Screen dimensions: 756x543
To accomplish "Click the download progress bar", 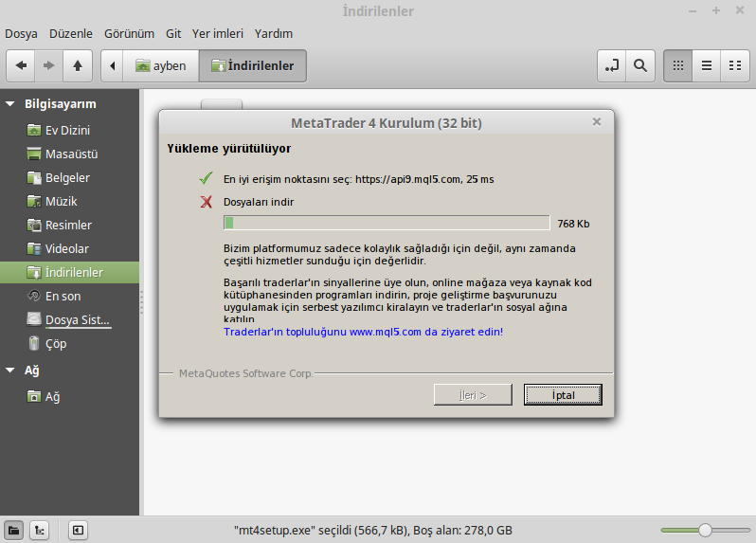I will 387,223.
